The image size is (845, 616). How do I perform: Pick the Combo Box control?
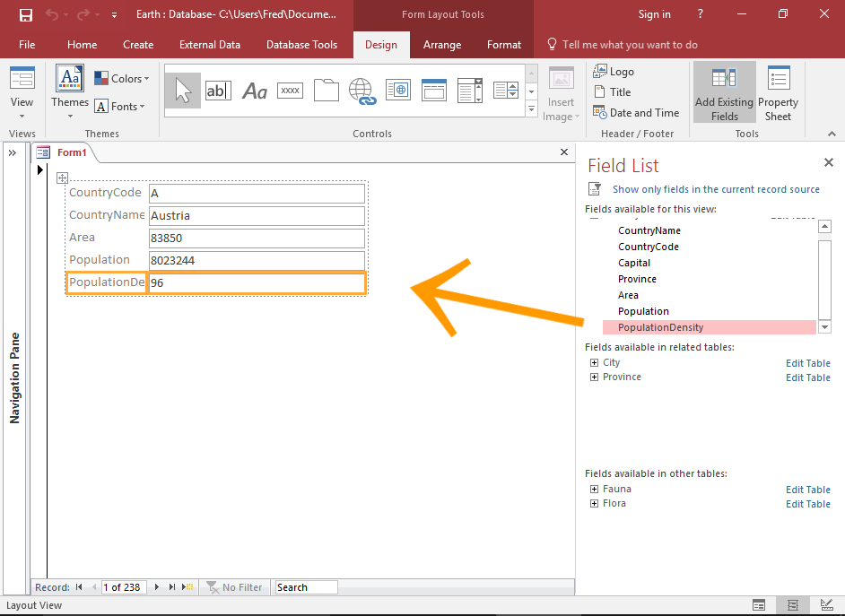click(470, 91)
